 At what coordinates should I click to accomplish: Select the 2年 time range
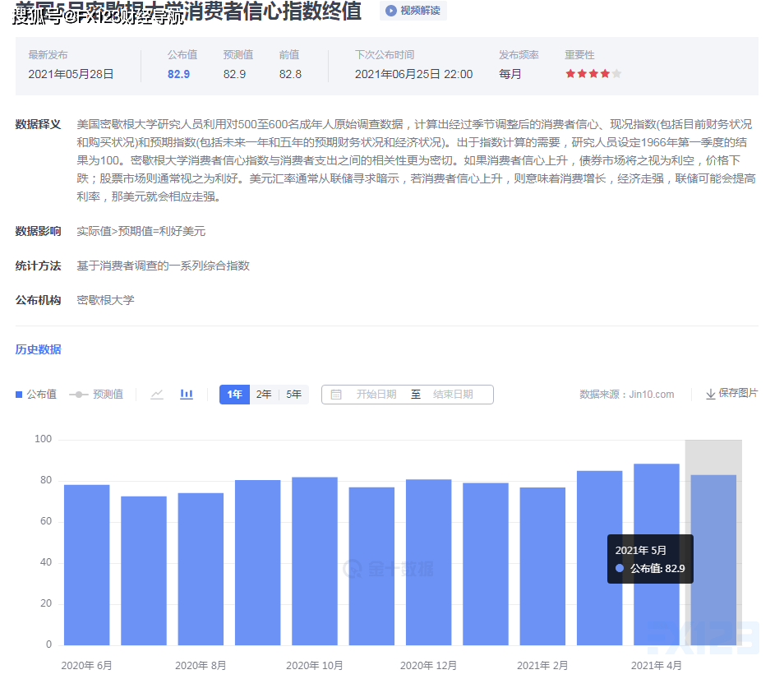264,395
